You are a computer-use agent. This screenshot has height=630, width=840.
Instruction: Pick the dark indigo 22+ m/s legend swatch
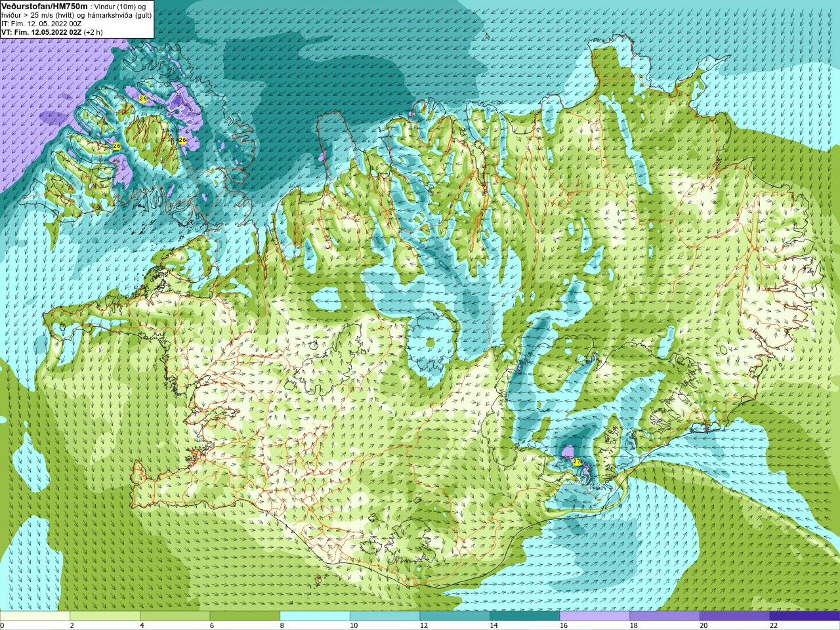point(805,616)
